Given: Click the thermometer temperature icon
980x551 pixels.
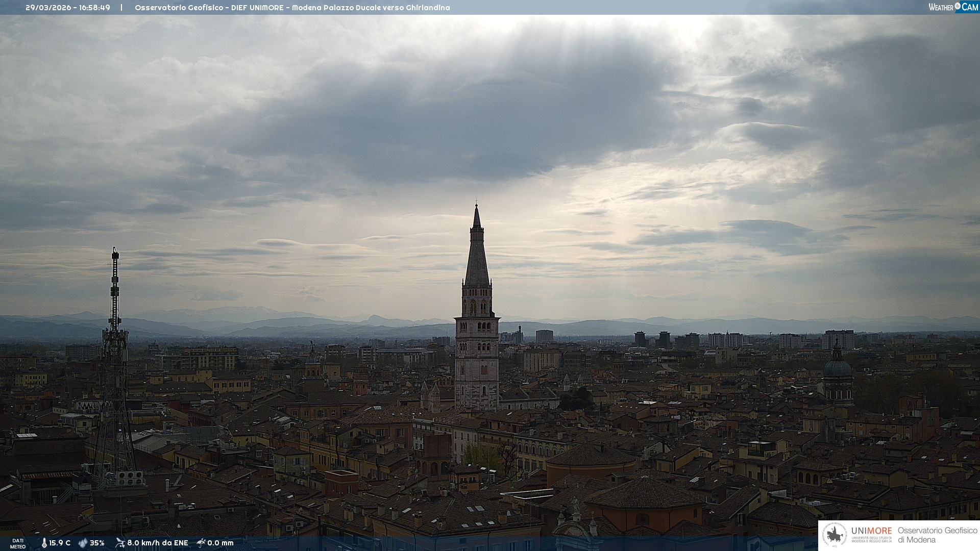Looking at the screenshot, I should point(44,543).
